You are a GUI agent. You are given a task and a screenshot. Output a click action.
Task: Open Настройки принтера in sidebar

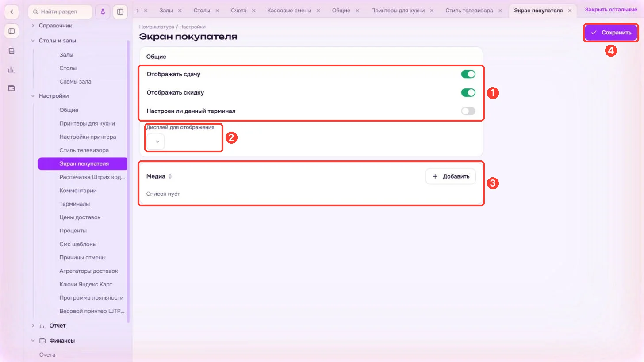pyautogui.click(x=88, y=137)
